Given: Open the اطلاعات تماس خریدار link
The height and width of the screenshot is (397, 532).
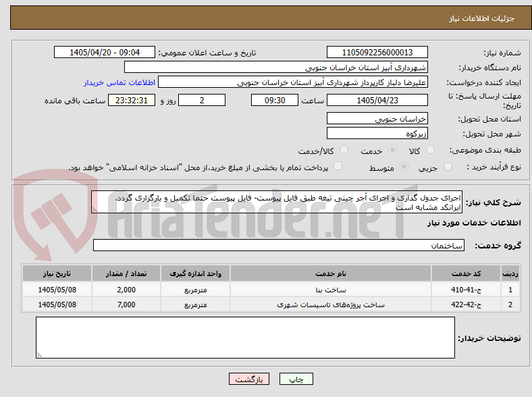Looking at the screenshot, I should (119, 82).
